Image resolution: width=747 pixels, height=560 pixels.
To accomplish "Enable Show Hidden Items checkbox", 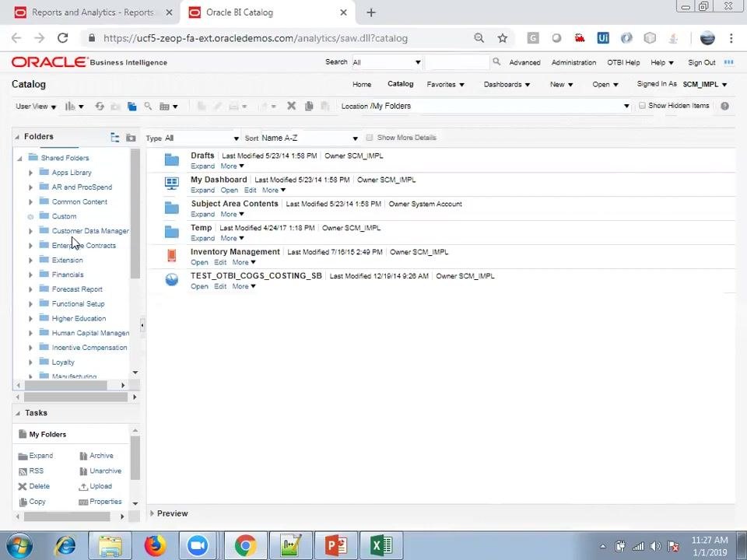I will click(642, 106).
